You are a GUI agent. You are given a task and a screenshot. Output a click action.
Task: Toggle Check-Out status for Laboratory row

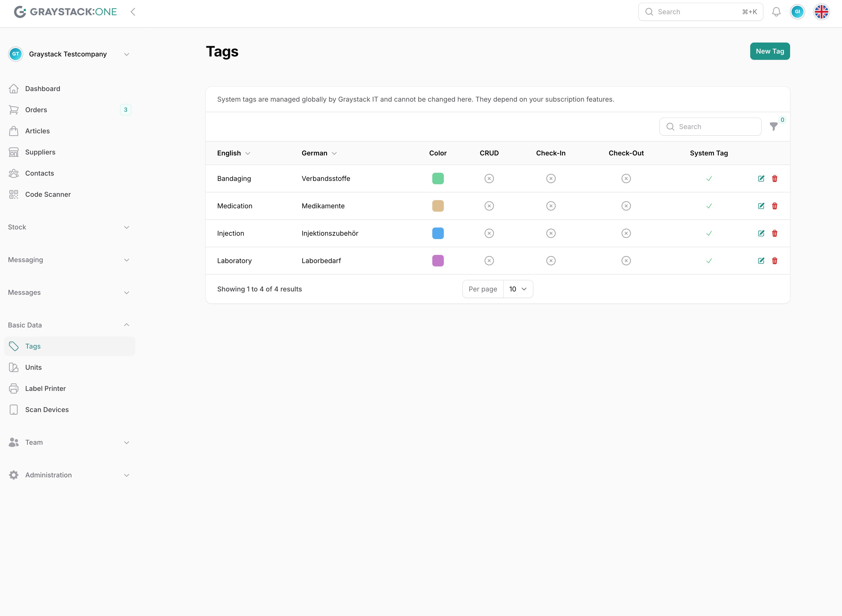point(626,261)
